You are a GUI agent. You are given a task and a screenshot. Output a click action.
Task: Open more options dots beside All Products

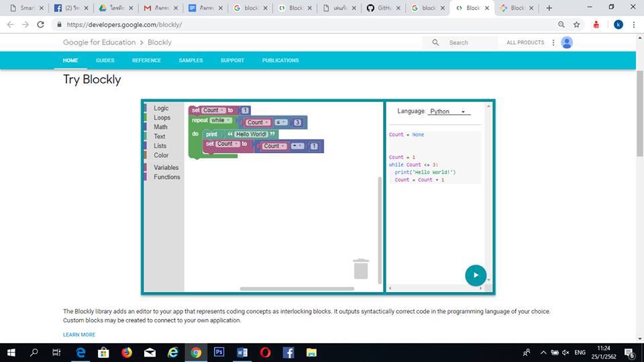(553, 42)
